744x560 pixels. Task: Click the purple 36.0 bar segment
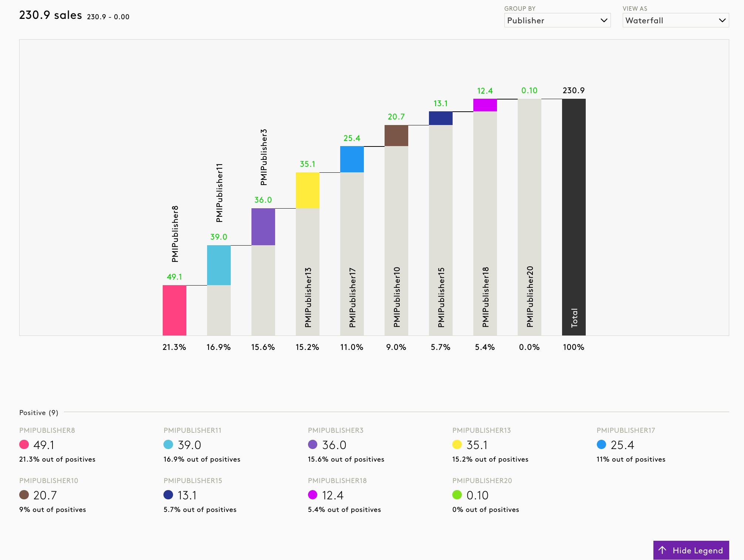tap(263, 226)
